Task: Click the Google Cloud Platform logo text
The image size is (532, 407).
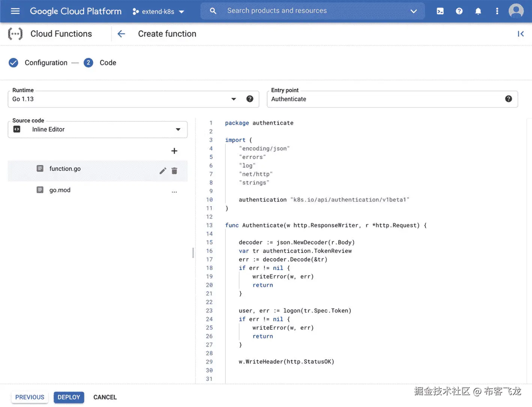Action: point(76,11)
